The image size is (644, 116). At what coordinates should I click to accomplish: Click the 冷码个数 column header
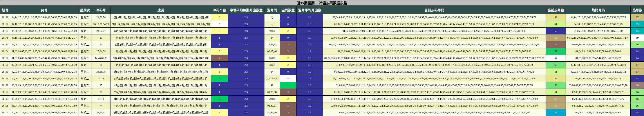tap(219, 10)
